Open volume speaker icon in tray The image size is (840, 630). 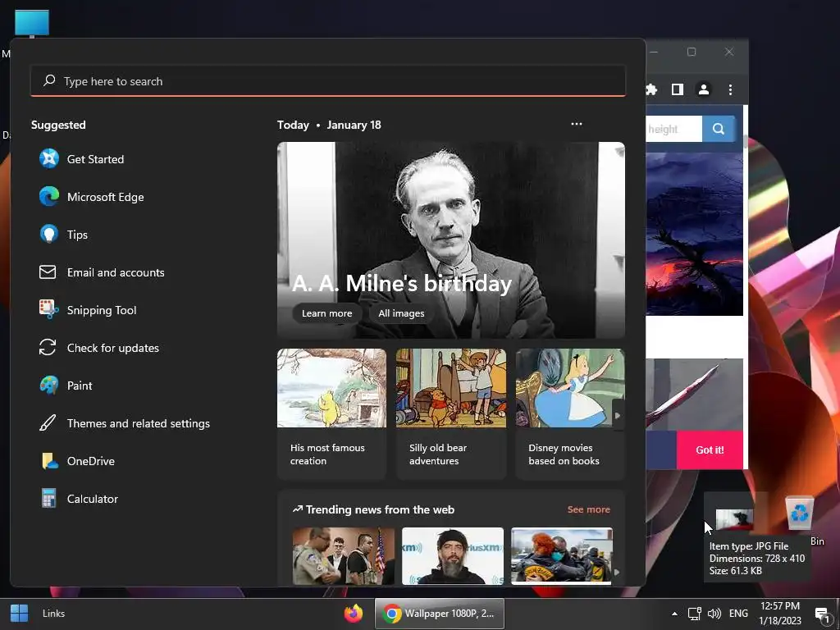tap(714, 614)
